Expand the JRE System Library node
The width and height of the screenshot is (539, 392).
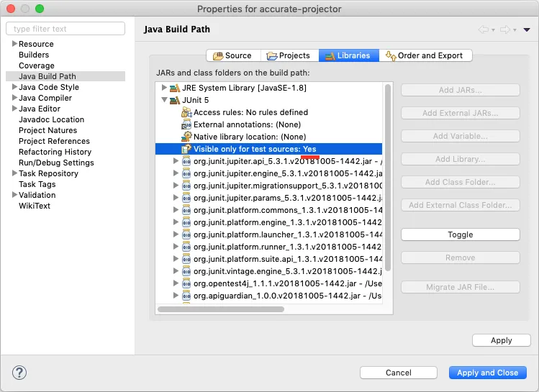tap(165, 88)
